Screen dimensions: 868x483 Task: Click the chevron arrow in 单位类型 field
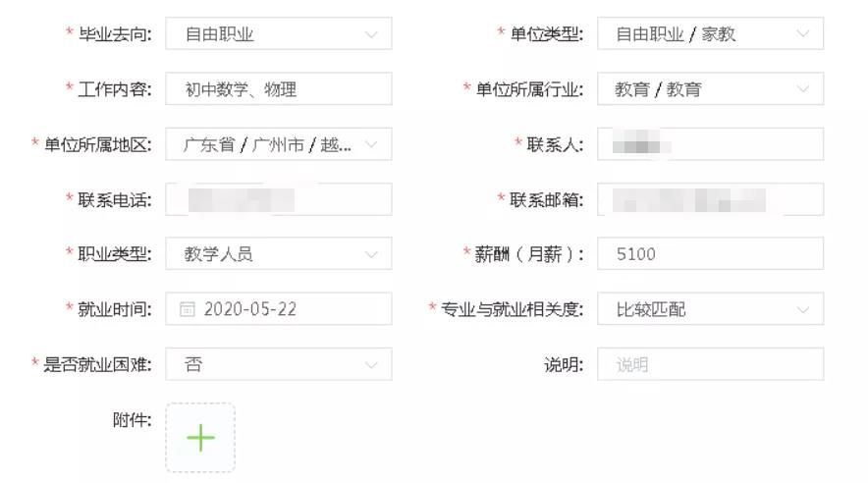pos(803,34)
